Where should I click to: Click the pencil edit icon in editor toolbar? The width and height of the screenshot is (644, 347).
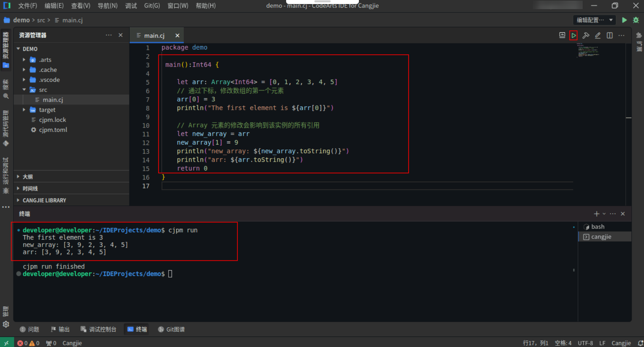[597, 35]
